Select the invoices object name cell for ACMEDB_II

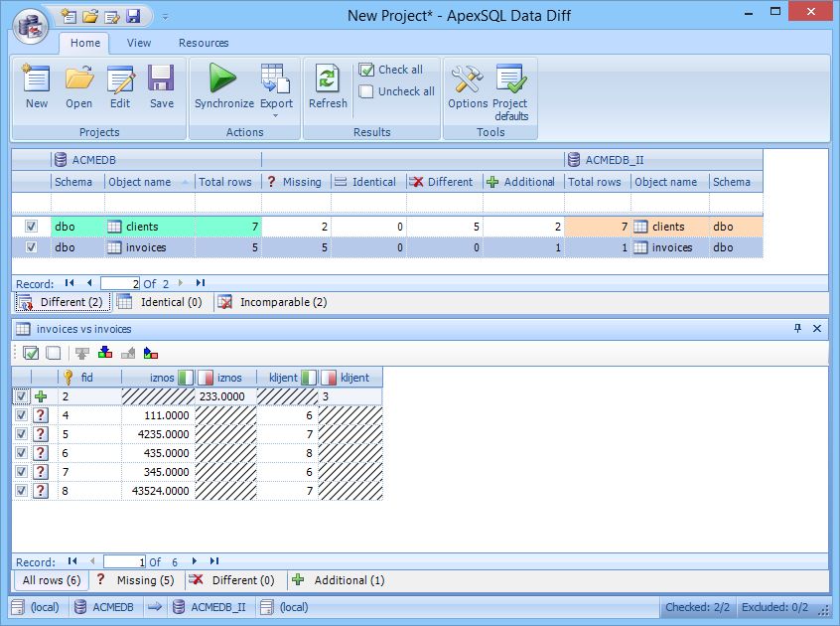(x=669, y=247)
